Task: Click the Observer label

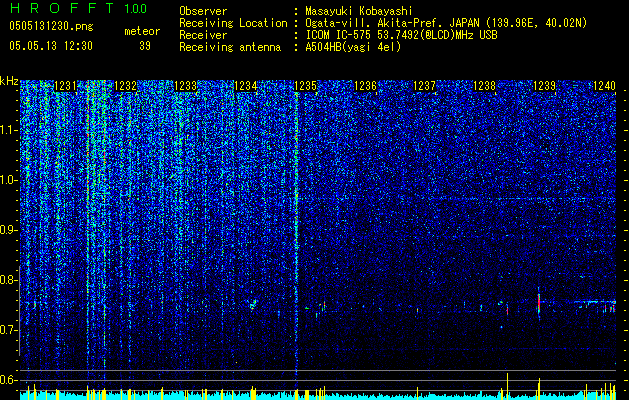Action: click(203, 11)
